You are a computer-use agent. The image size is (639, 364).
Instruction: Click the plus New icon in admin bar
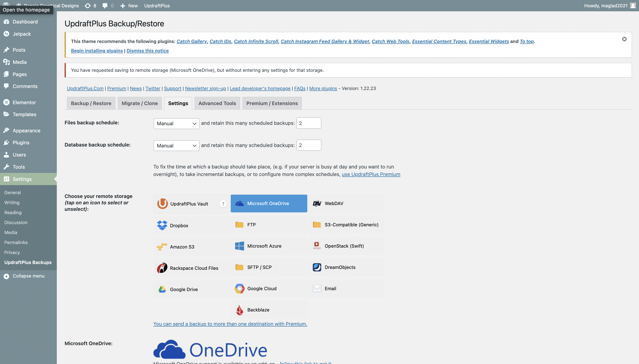(x=123, y=6)
